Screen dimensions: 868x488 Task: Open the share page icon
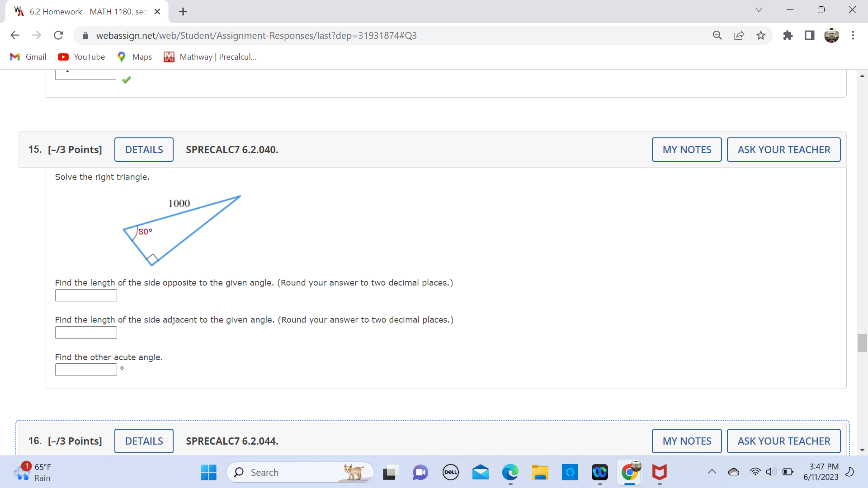739,35
